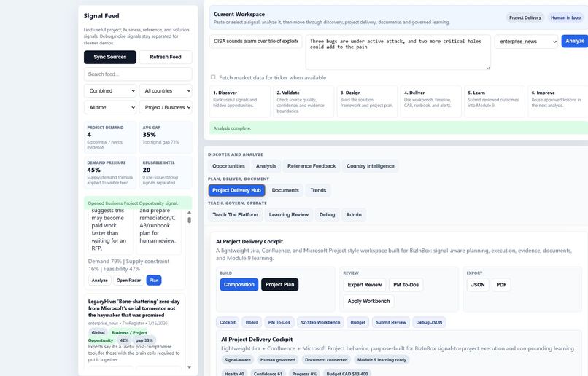Screen dimensions: 588x376
Task: Open the Opportunities tab
Action: [x=228, y=166]
